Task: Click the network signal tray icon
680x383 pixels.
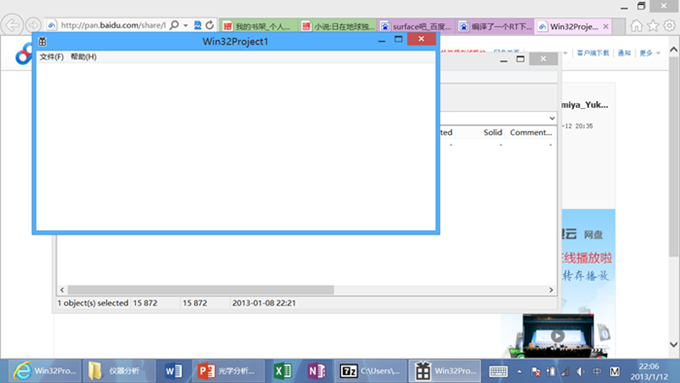Action: pyautogui.click(x=566, y=371)
